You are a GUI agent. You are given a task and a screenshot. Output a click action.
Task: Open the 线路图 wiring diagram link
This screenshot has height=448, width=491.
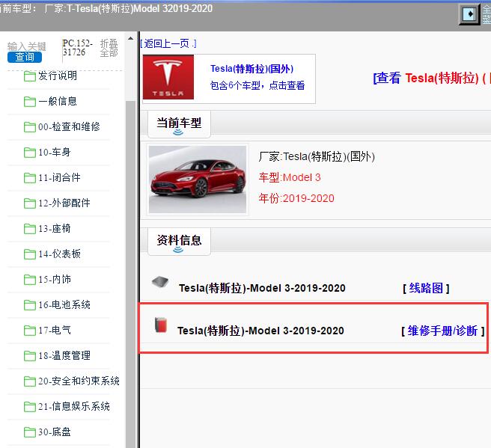click(x=426, y=288)
